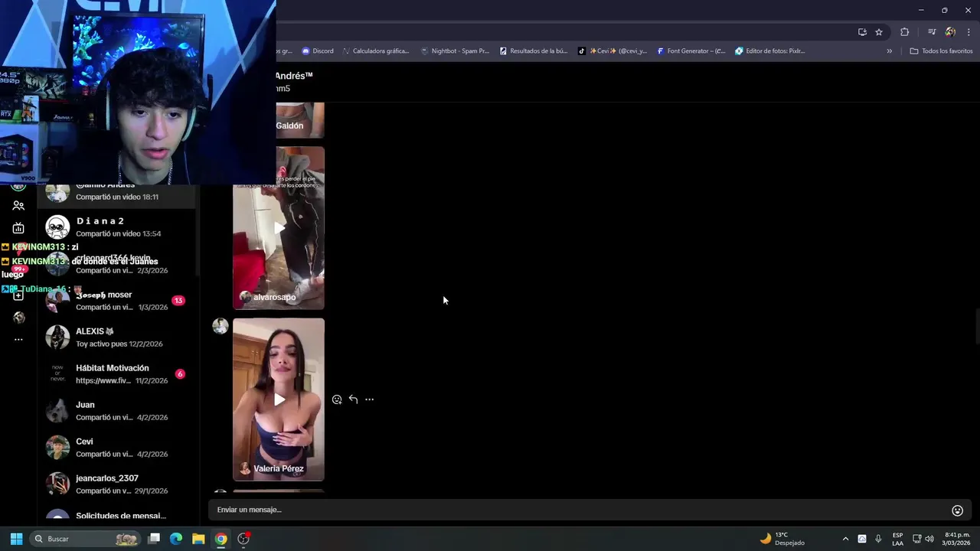Open Windows Start menu

click(16, 539)
